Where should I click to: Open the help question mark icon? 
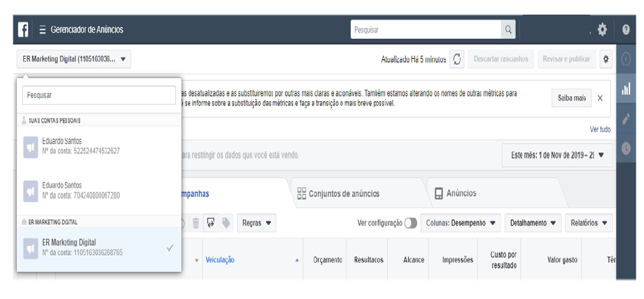pyautogui.click(x=626, y=30)
